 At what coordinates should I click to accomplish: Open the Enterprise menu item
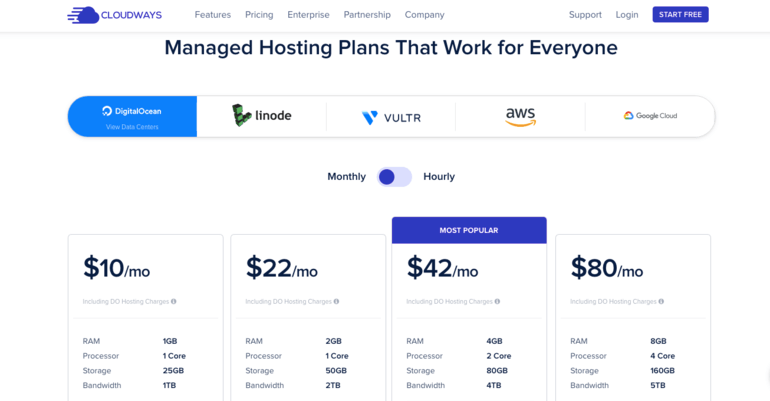point(308,15)
